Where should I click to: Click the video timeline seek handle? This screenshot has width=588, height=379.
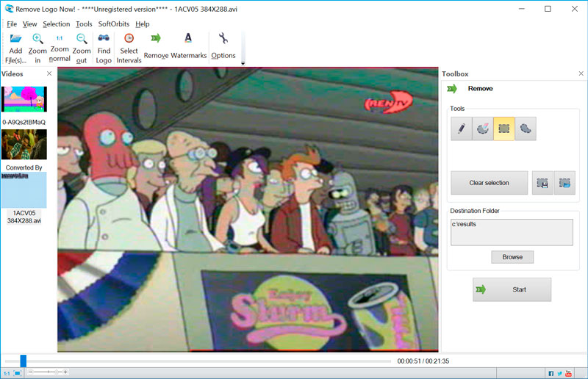24,361
